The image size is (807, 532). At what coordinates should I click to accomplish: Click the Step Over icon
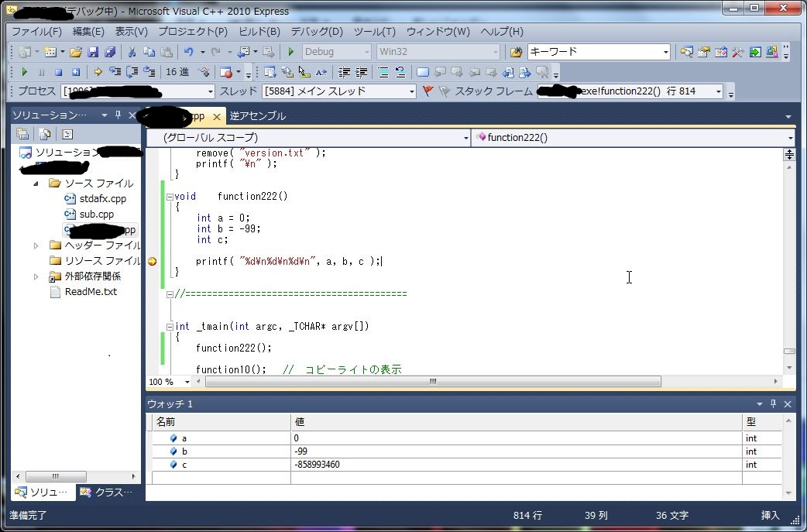coord(132,72)
